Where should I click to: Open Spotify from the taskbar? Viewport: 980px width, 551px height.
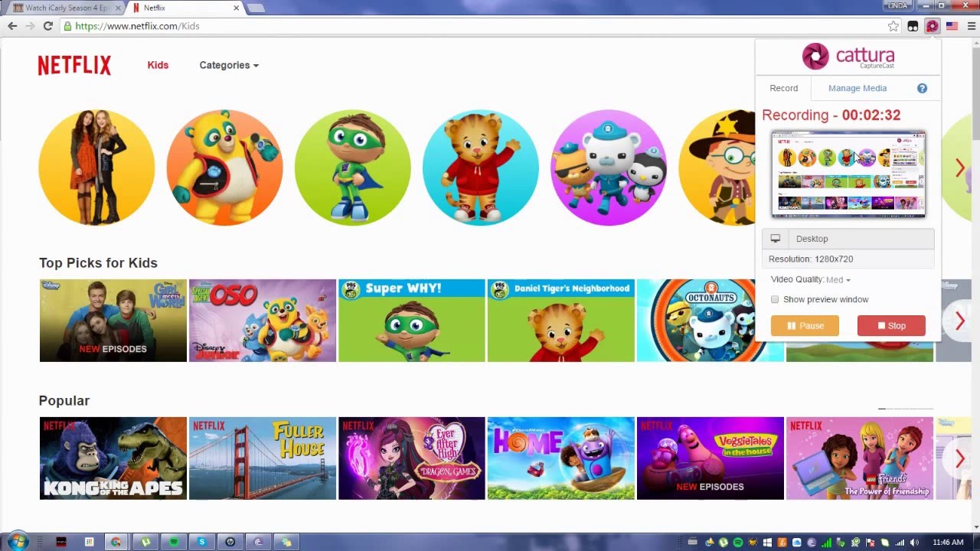174,542
